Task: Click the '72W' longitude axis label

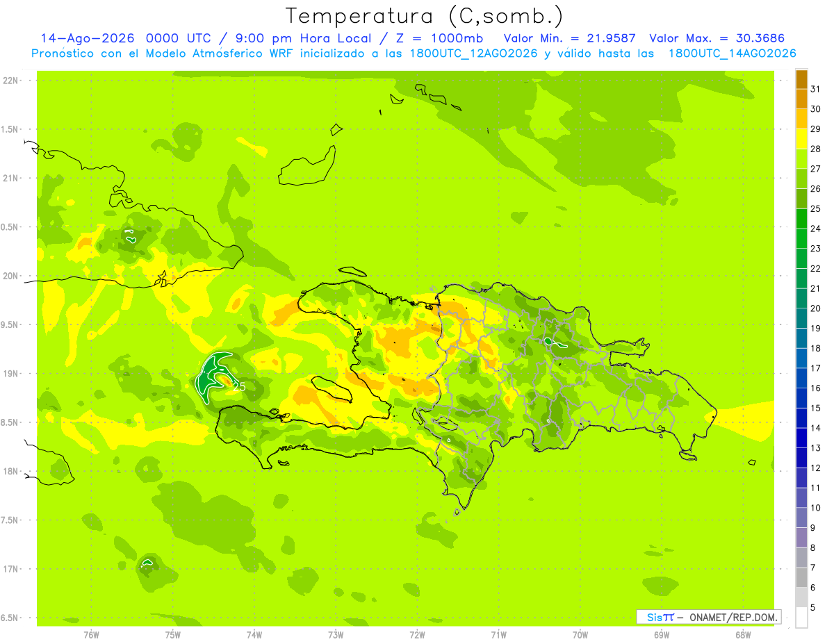Action: (x=417, y=635)
